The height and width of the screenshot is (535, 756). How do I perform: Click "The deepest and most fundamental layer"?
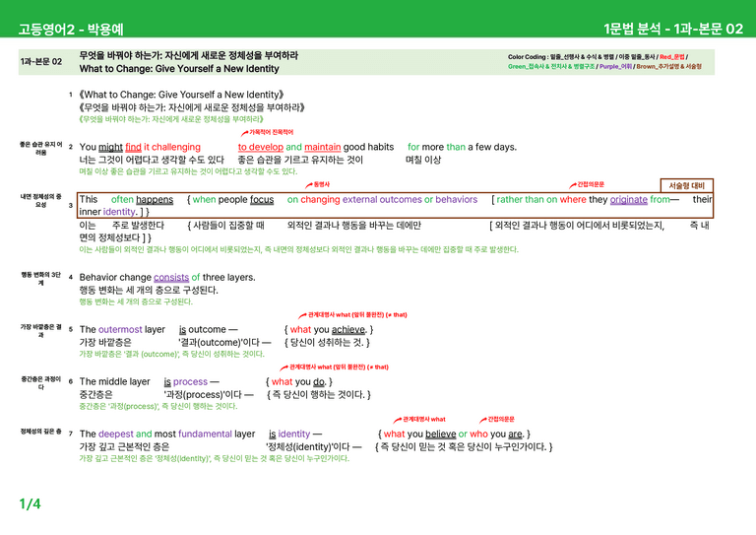point(167,434)
